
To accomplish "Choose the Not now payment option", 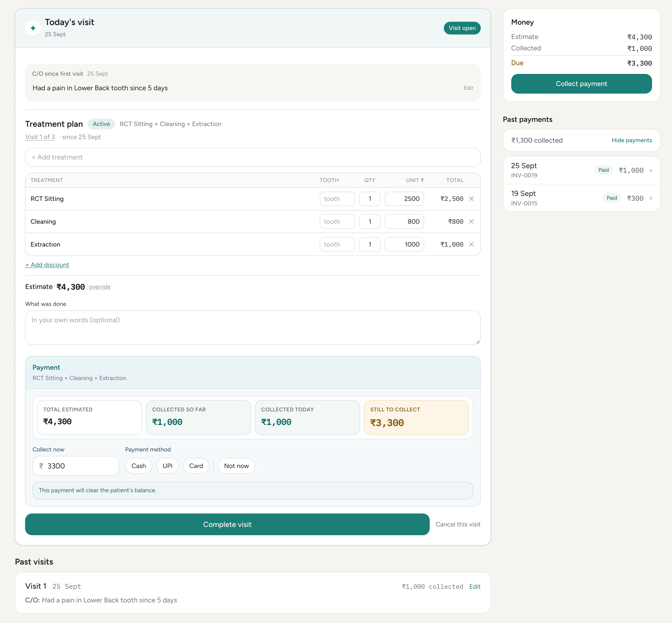I will [x=236, y=466].
